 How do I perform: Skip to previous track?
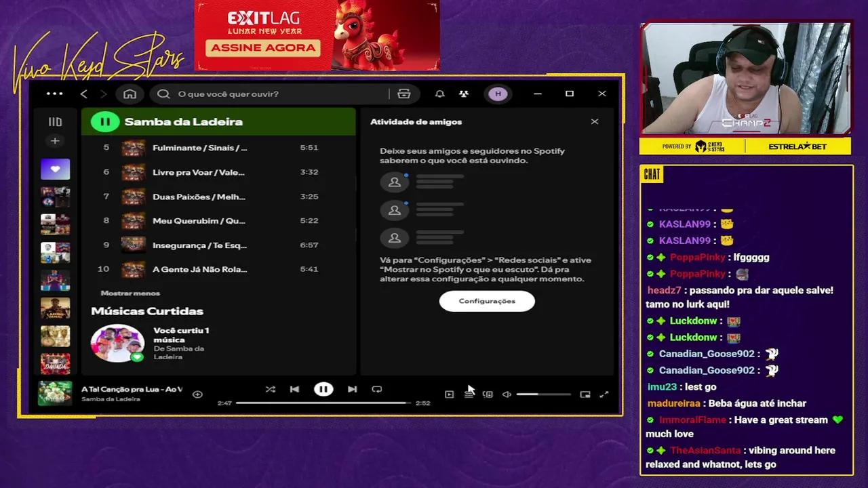coord(294,389)
